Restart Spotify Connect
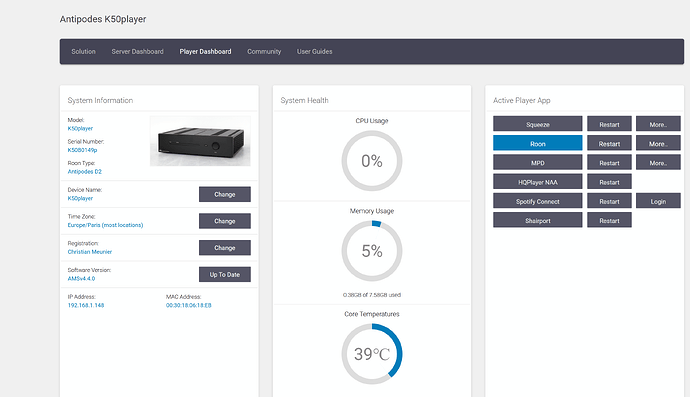 609,201
